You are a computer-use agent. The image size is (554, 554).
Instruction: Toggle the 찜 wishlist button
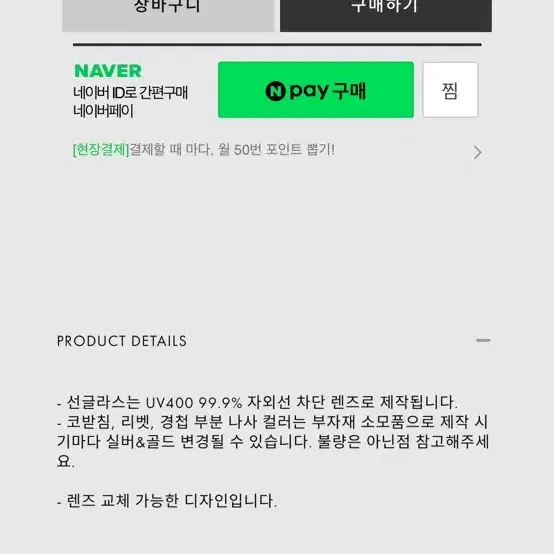(x=450, y=90)
